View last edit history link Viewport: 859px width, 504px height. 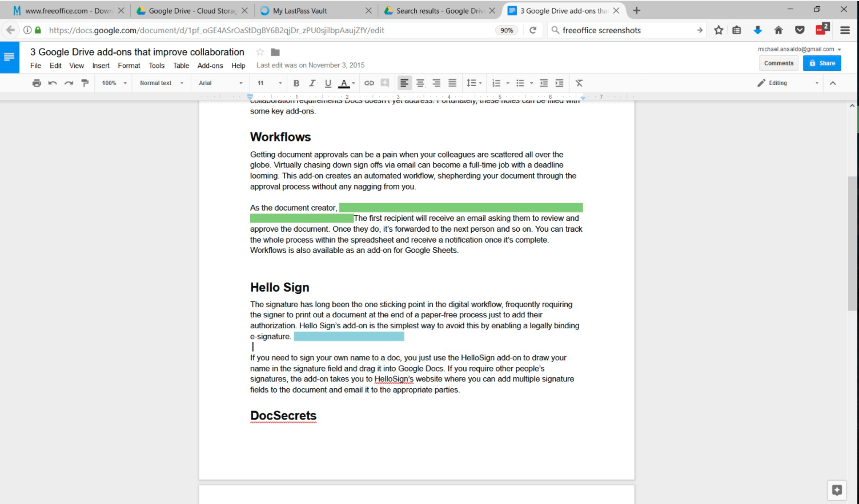310,66
